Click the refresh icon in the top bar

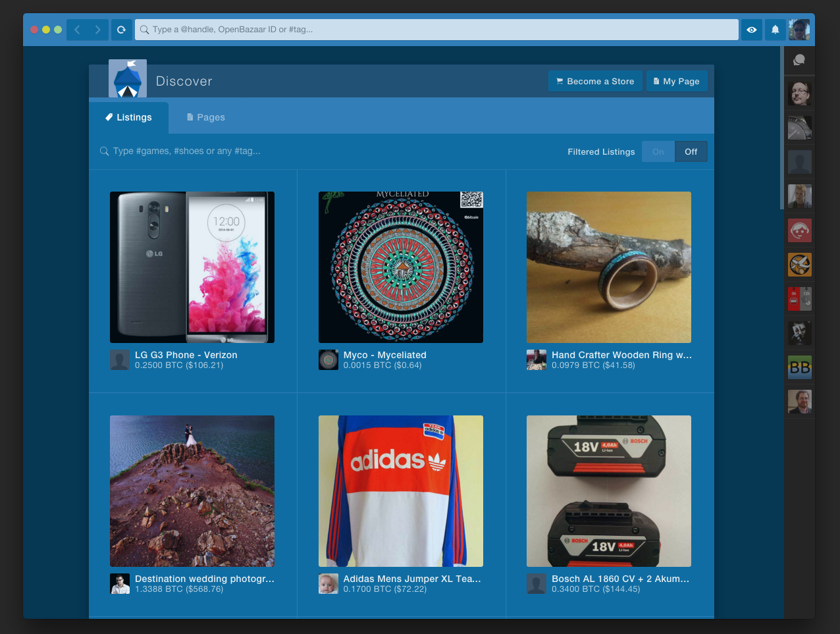[121, 30]
